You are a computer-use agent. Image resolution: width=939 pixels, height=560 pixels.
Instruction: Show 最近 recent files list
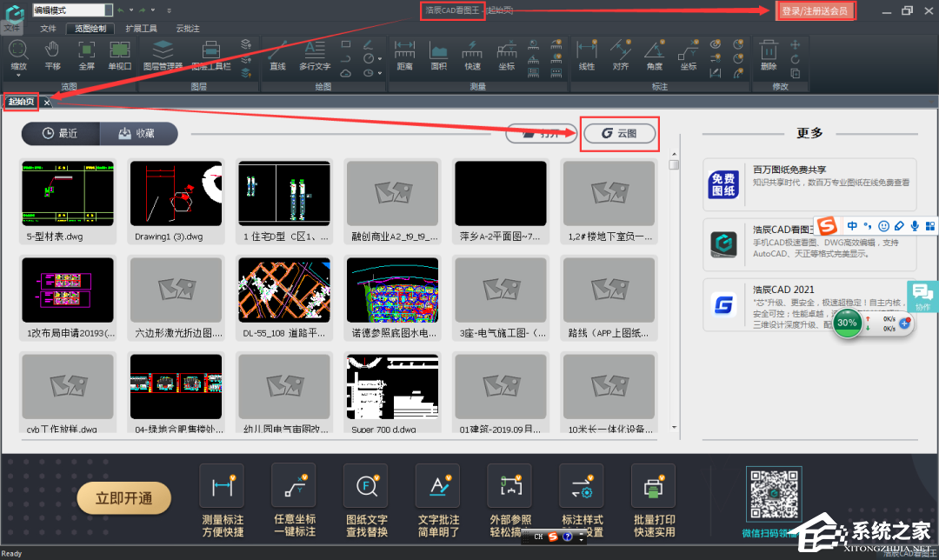pyautogui.click(x=61, y=134)
